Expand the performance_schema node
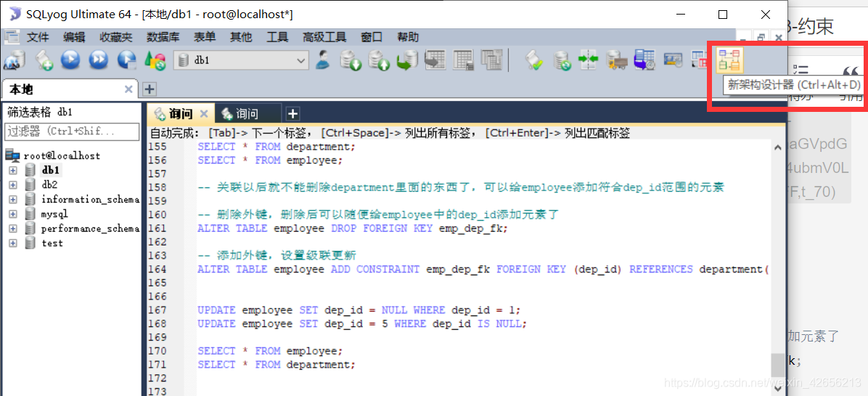The height and width of the screenshot is (396, 868). (x=13, y=228)
